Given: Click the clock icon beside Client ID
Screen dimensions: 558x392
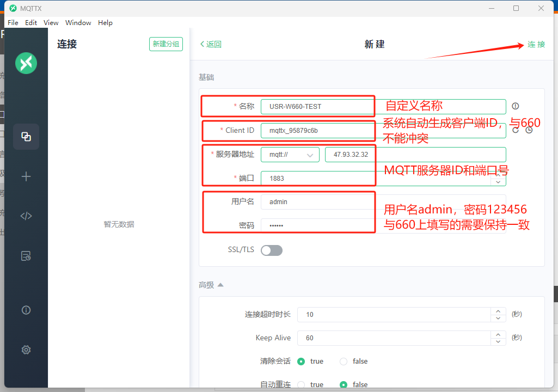Looking at the screenshot, I should [529, 130].
